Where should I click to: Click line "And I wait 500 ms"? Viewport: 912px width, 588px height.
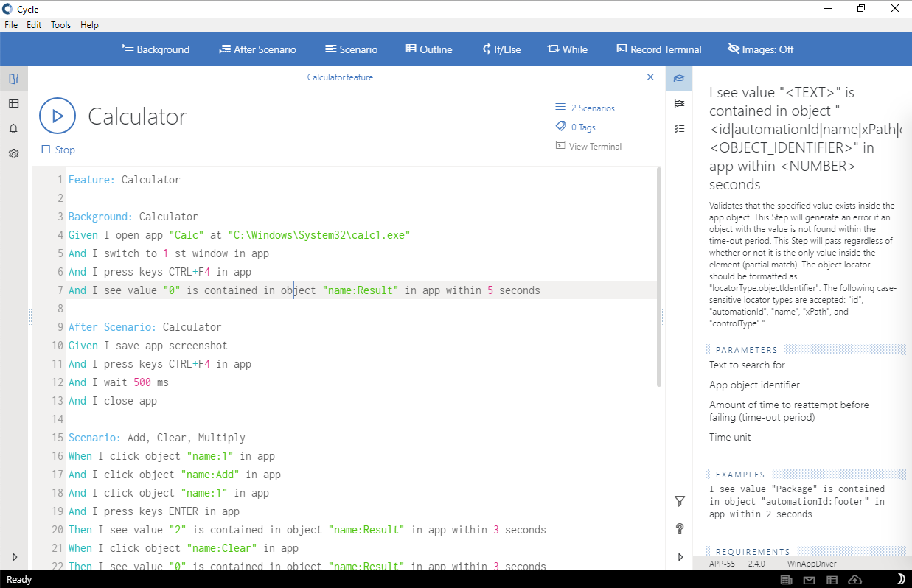click(x=118, y=382)
